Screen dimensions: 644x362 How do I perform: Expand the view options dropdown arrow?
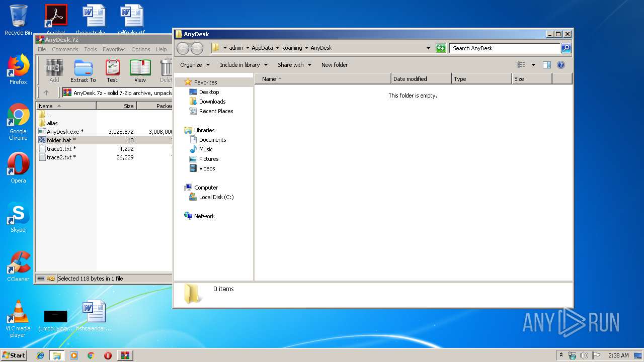(533, 65)
